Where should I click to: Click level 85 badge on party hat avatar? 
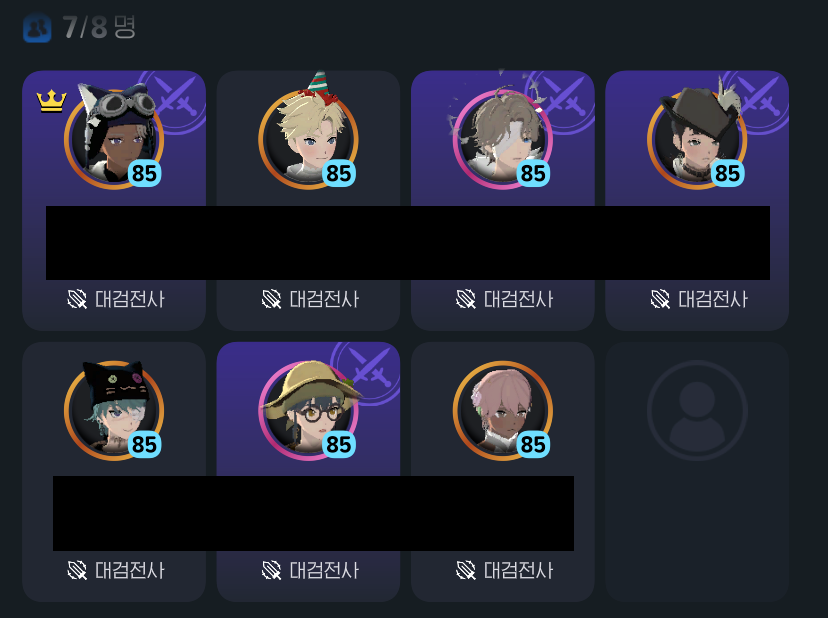[x=338, y=173]
